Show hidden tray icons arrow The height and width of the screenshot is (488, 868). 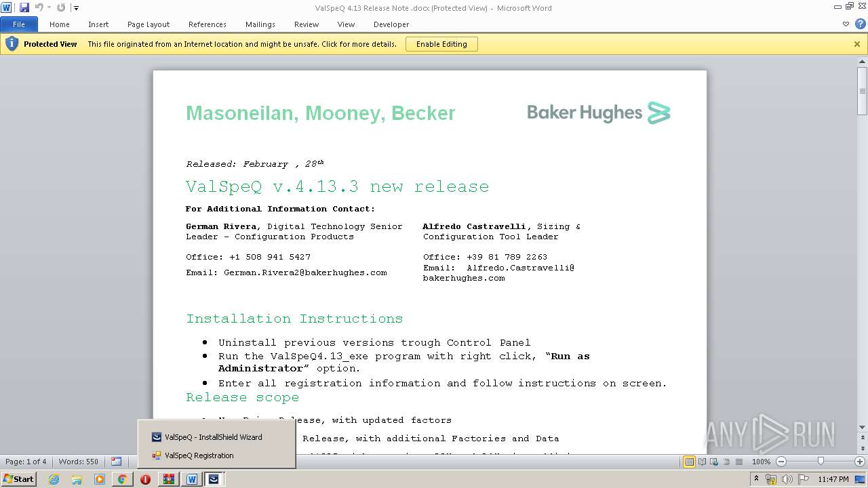coord(756,479)
